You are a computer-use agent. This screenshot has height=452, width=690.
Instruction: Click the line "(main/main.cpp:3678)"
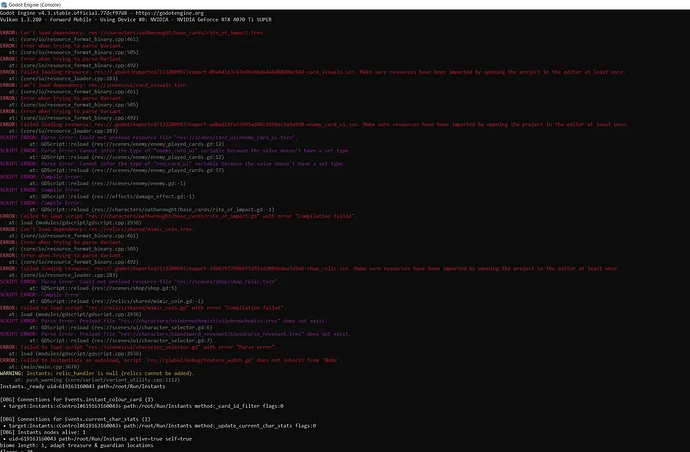coord(44,367)
